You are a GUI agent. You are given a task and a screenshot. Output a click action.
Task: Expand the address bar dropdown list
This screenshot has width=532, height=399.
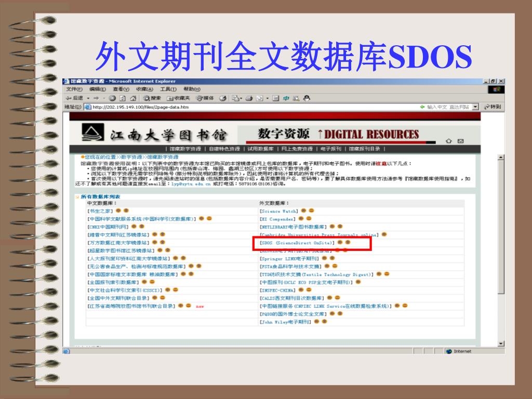[475, 107]
